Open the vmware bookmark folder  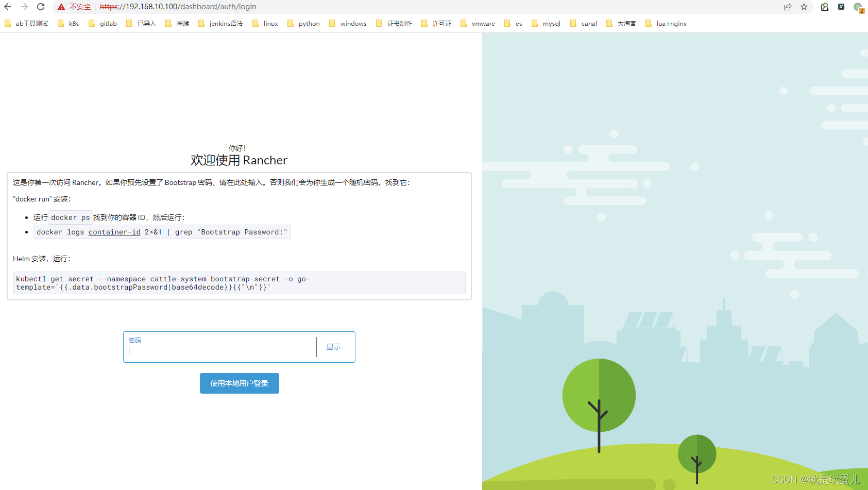(478, 23)
